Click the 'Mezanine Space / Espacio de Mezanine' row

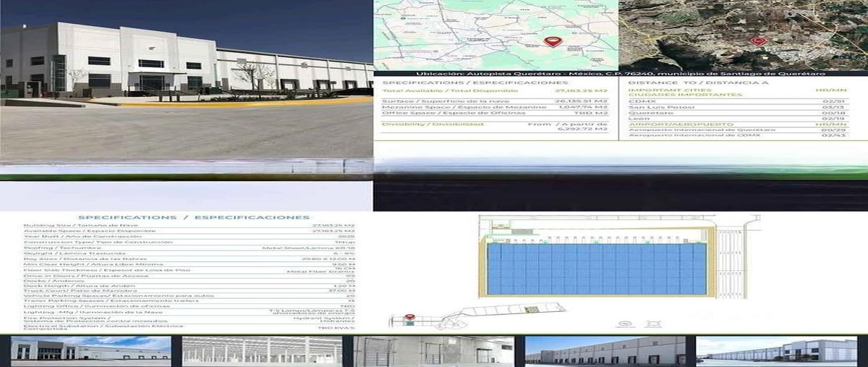tap(495, 107)
